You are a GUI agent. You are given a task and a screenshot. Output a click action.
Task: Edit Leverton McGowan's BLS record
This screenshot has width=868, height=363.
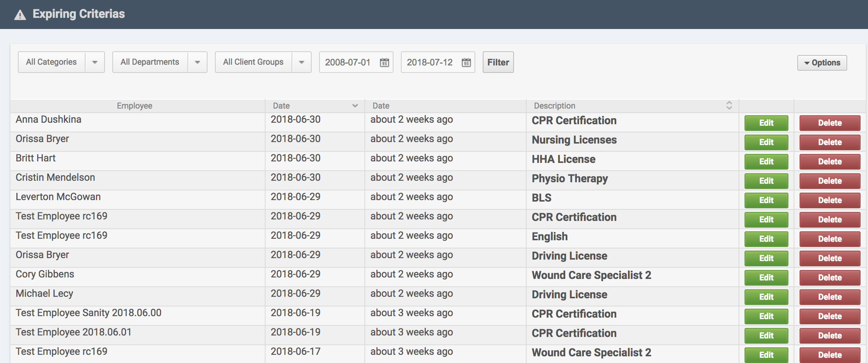coord(766,200)
